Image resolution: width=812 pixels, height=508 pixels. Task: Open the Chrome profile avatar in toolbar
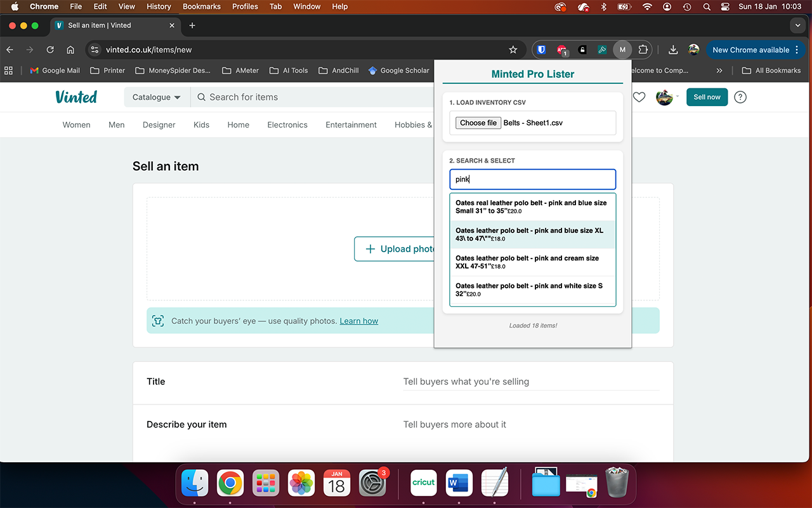coord(694,50)
